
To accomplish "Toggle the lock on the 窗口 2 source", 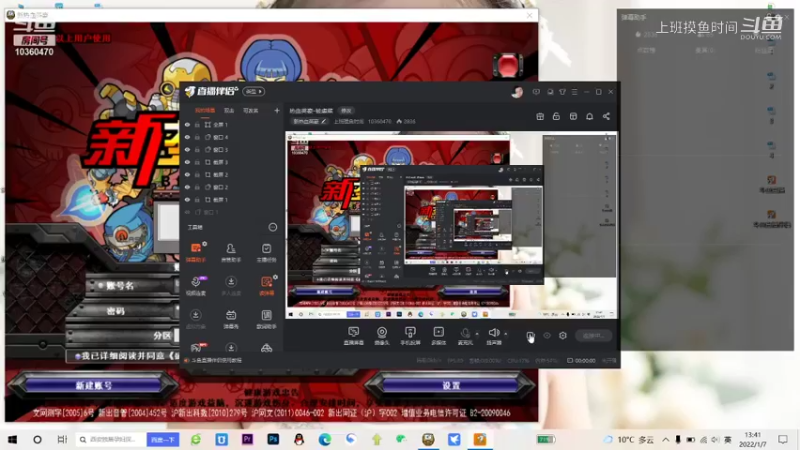I will [197, 187].
